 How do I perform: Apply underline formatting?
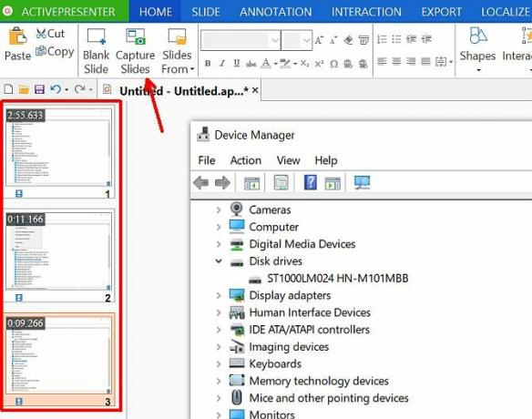(237, 64)
